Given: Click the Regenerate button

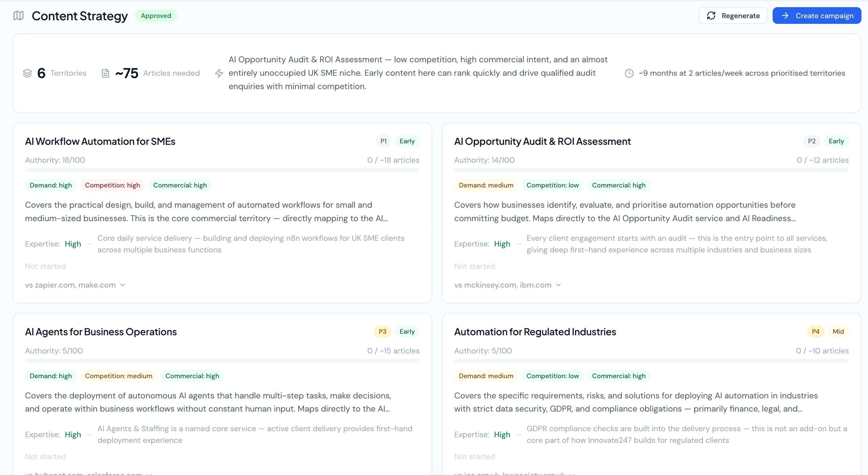Looking at the screenshot, I should click(733, 15).
